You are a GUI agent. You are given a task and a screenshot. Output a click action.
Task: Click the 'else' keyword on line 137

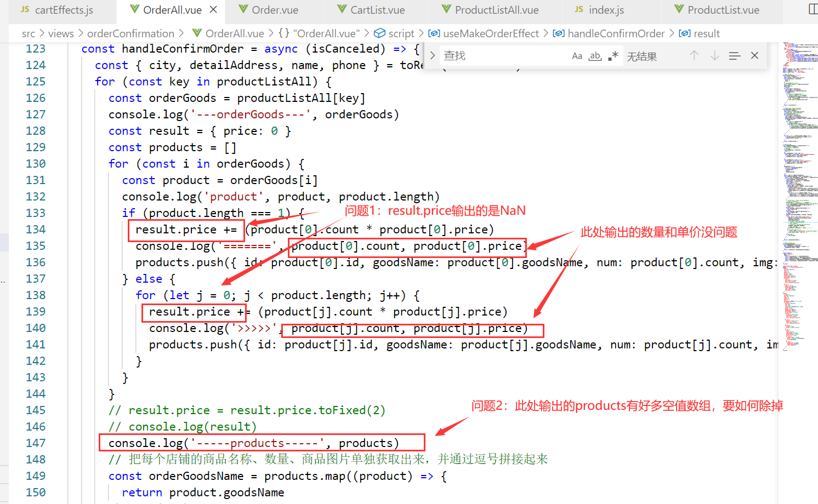149,279
